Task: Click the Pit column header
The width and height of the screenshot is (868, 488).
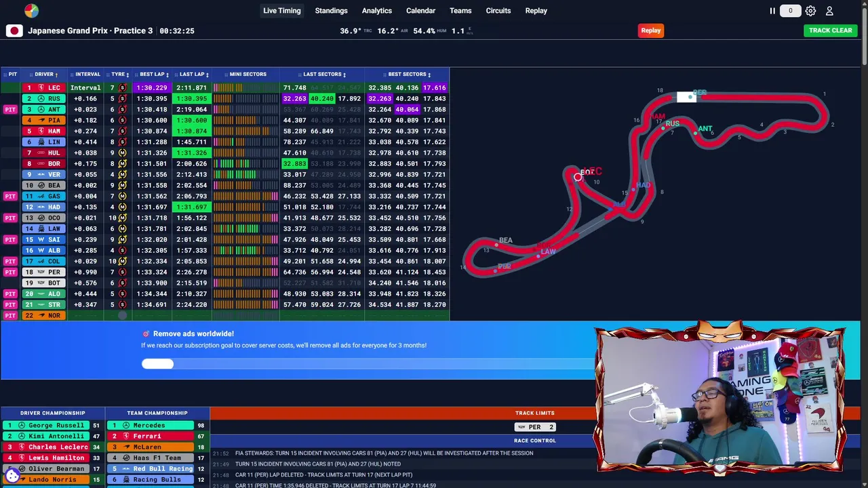Action: pos(10,75)
